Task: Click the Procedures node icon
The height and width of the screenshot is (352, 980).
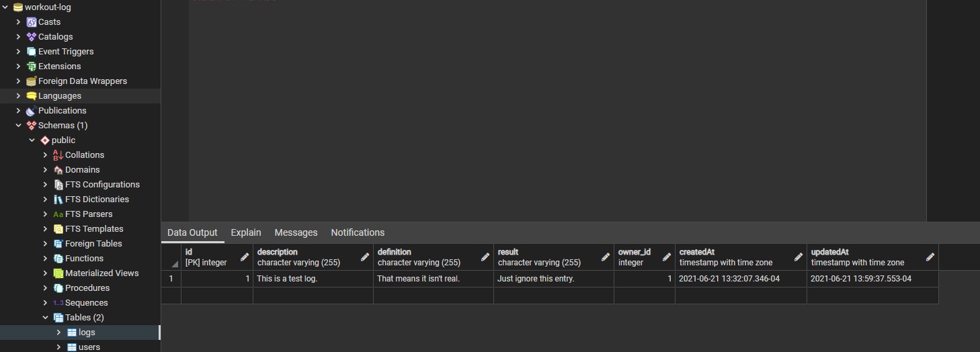Action: pos(58,288)
